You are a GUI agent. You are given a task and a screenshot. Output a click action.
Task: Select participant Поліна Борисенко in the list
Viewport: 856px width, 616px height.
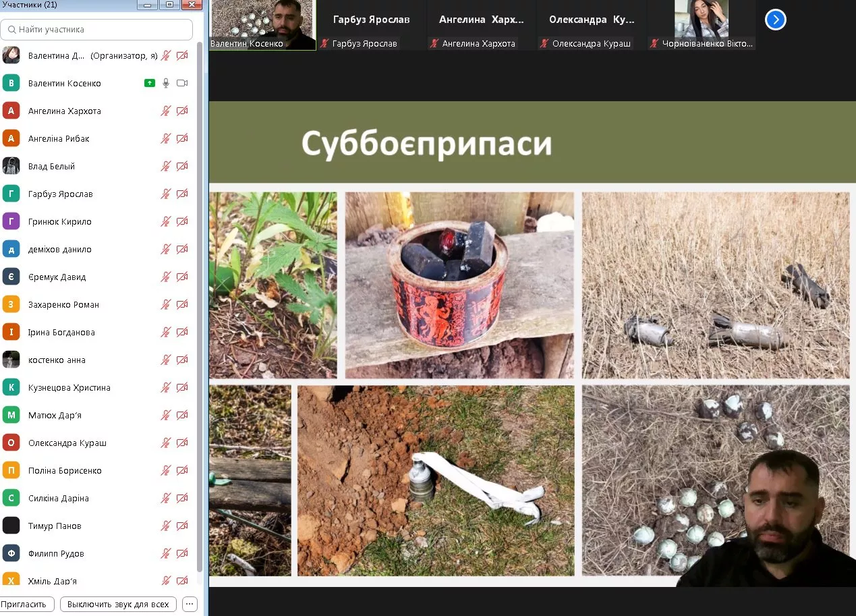[x=65, y=470]
